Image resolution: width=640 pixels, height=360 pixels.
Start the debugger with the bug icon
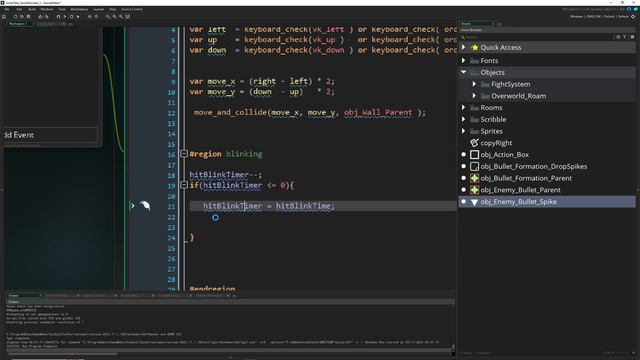(58, 17)
